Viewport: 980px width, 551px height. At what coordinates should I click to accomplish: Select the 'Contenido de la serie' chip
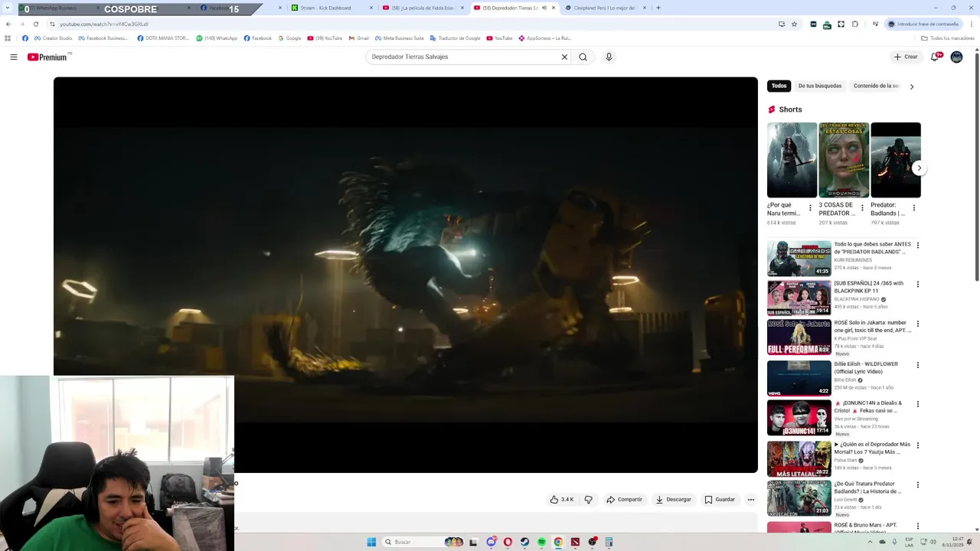876,86
